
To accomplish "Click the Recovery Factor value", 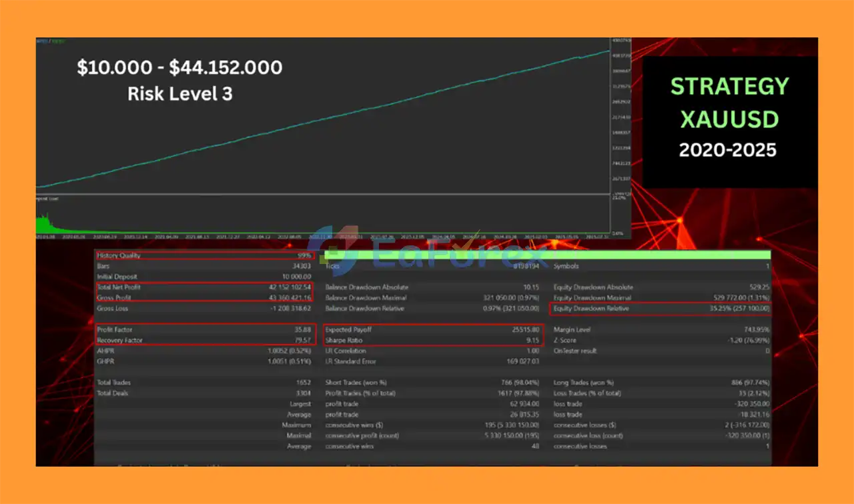I will click(x=302, y=340).
